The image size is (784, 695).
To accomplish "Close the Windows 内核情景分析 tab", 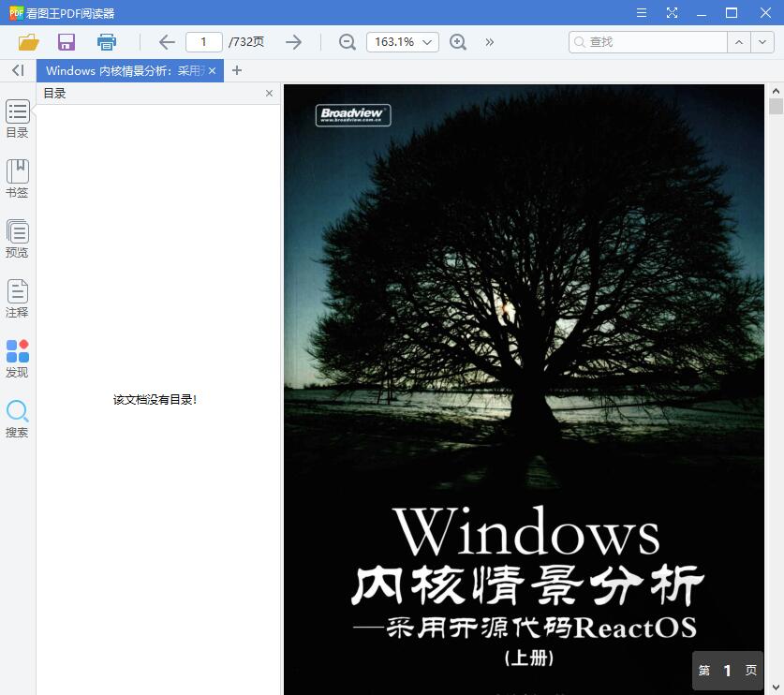I will point(213,71).
